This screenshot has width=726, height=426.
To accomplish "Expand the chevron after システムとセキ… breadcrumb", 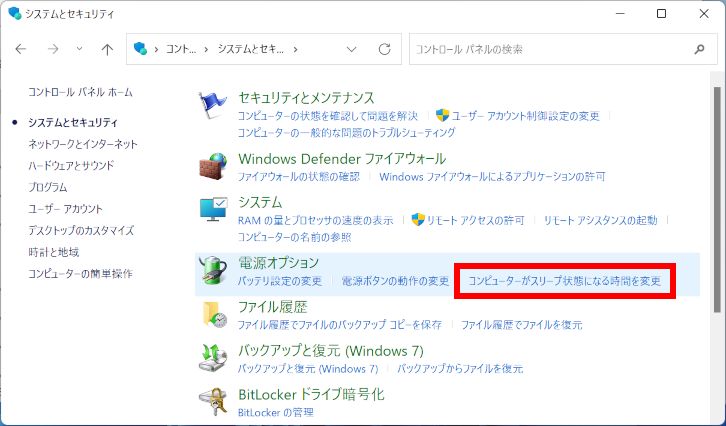I will pyautogui.click(x=295, y=49).
